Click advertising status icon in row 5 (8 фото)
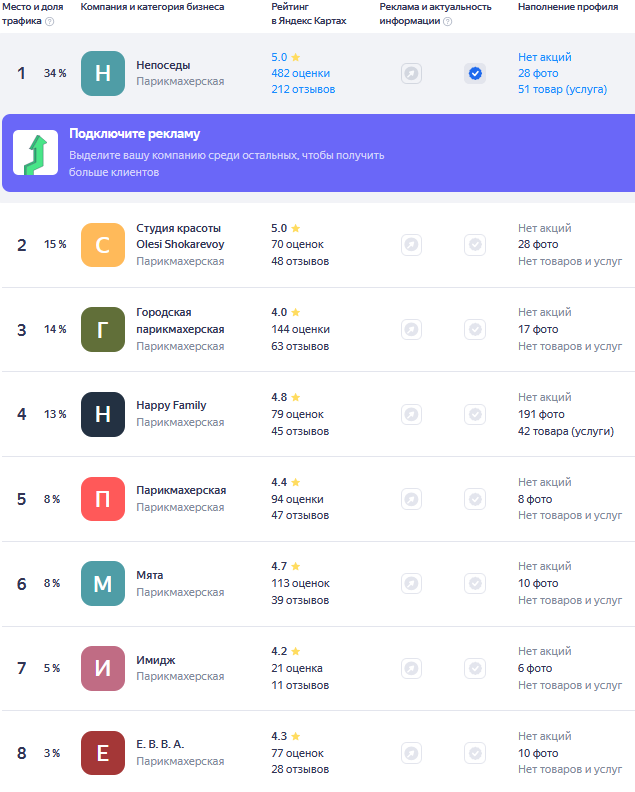Viewport: 635px width, 792px height. (x=412, y=499)
